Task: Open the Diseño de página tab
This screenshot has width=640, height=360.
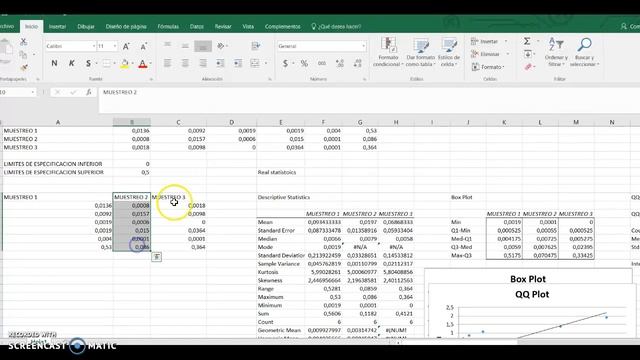Action: pyautogui.click(x=126, y=27)
